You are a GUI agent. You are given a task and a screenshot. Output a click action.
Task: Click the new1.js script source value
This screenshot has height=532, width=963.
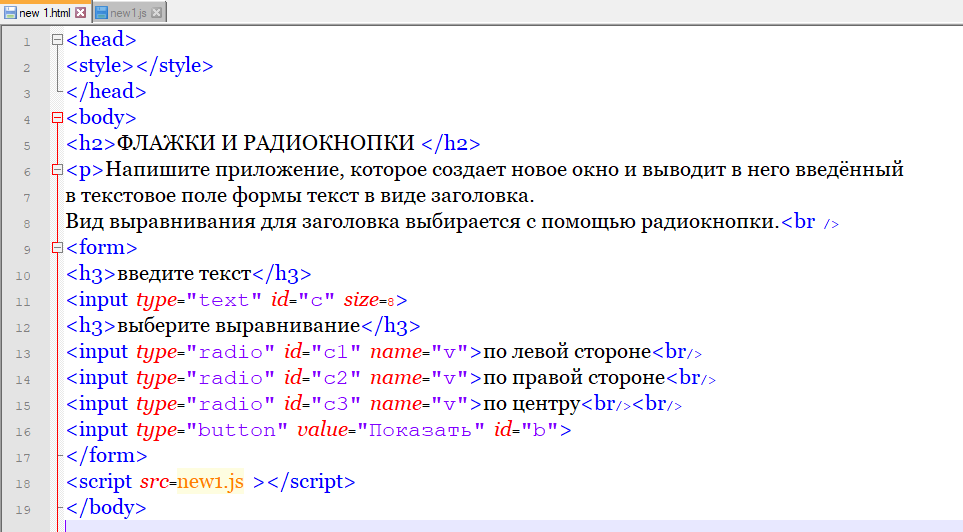[210, 482]
